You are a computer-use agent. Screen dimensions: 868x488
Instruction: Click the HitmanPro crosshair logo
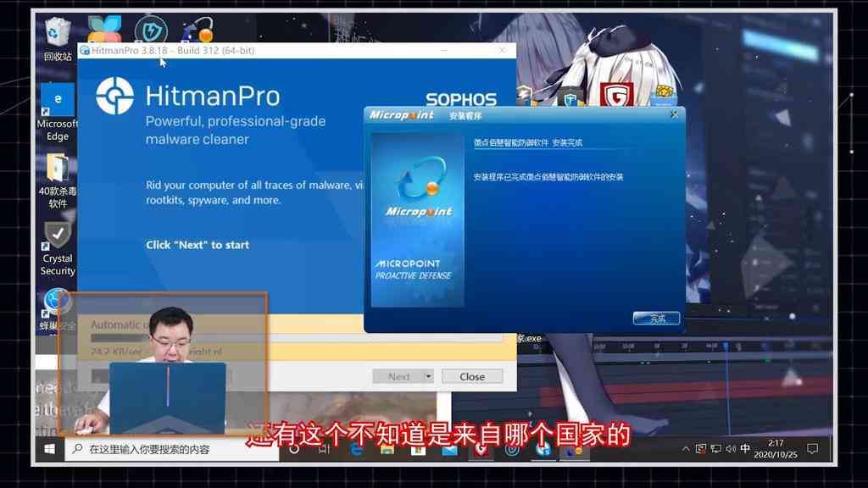coord(114,96)
